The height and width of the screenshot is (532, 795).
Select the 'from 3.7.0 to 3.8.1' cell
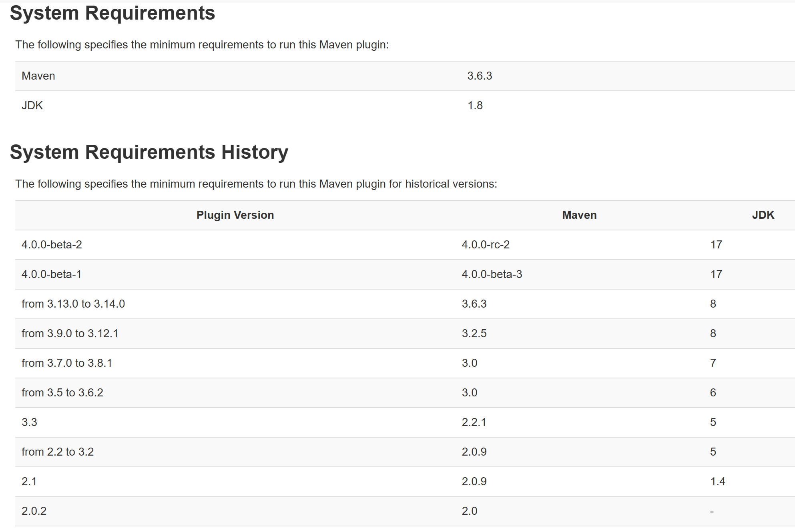[x=67, y=363]
